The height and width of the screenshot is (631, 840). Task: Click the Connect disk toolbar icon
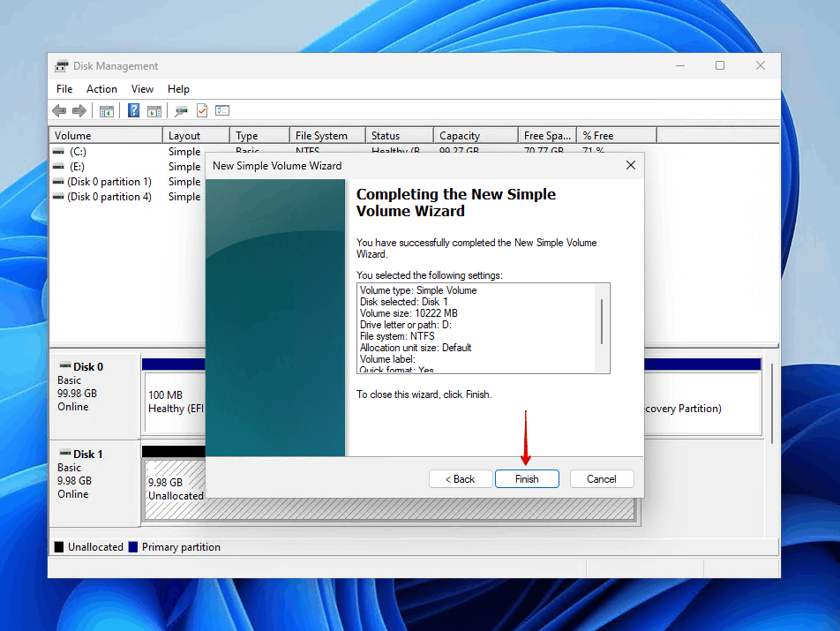click(181, 110)
